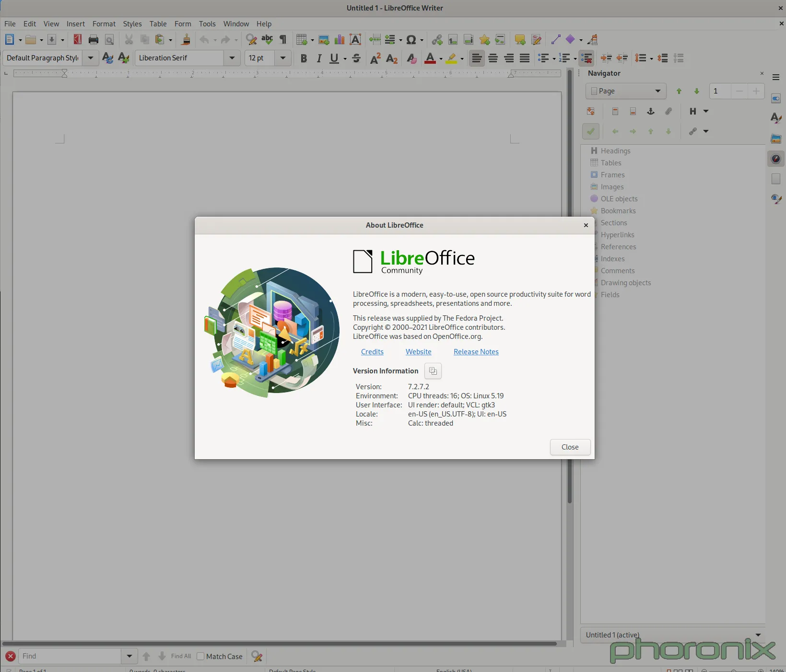Open the Navigate By Page dropdown
This screenshot has height=672, width=786.
[x=626, y=91]
